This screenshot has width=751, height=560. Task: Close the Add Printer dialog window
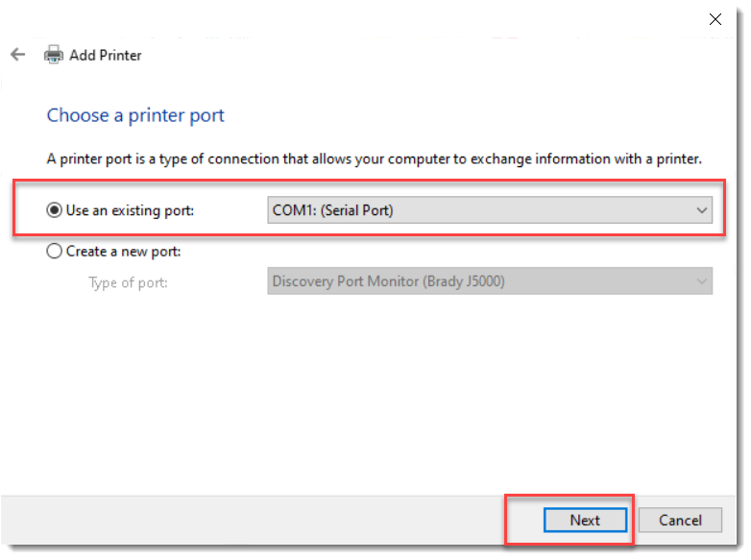pos(715,18)
